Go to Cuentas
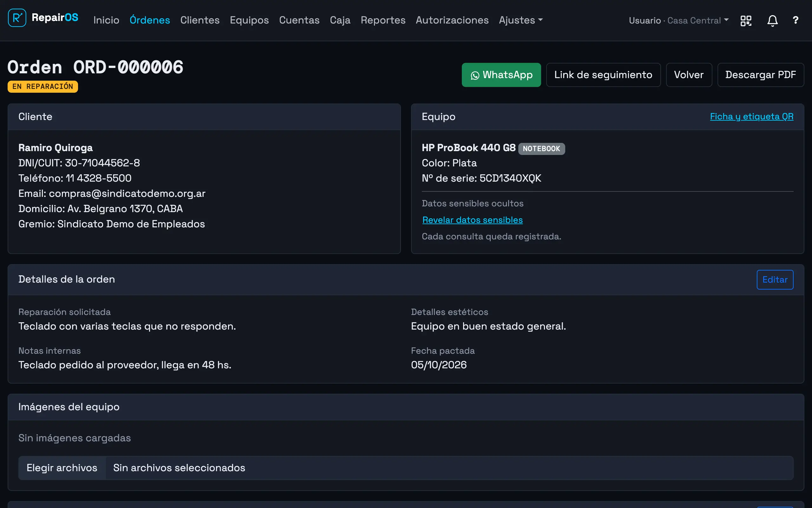 coord(299,20)
